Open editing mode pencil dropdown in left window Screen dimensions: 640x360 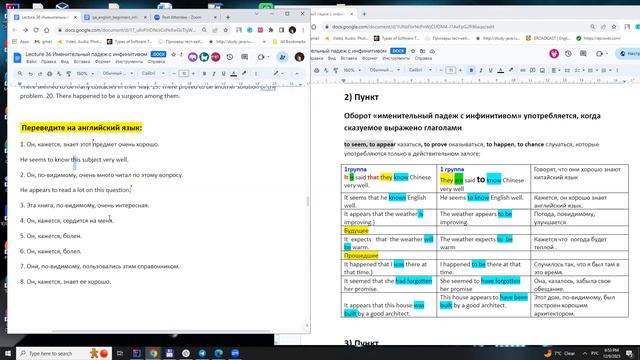pyautogui.click(x=279, y=74)
